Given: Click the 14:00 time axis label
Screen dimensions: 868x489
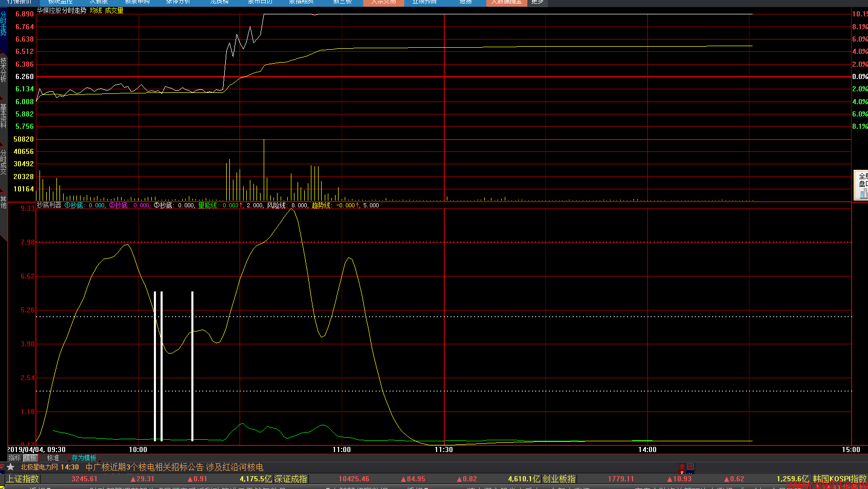Looking at the screenshot, I should point(647,449).
